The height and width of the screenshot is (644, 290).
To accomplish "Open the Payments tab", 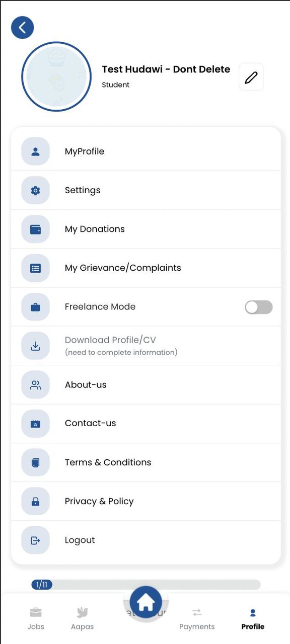I will click(197, 618).
